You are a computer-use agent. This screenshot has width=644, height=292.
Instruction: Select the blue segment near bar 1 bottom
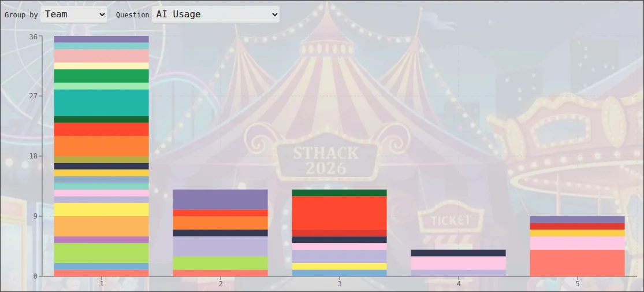[102, 267]
